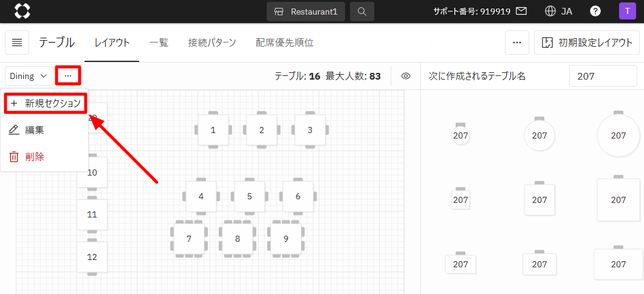Open the more options button beside 初期設定レイアウト

[516, 43]
